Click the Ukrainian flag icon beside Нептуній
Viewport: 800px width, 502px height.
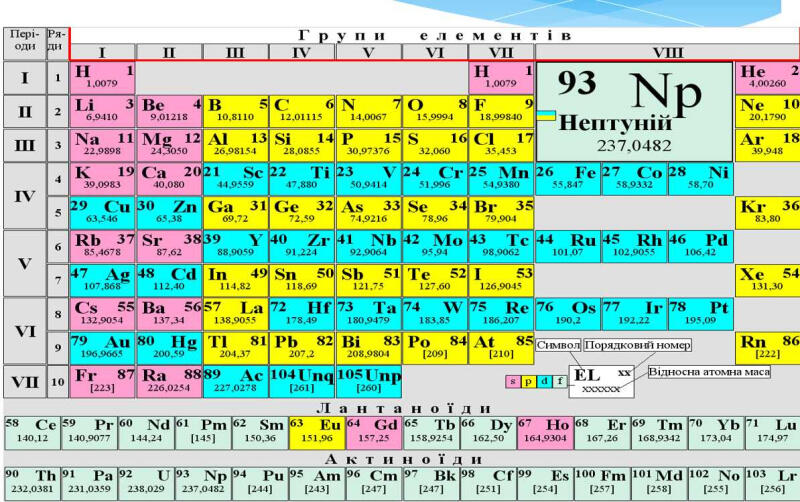coord(546,115)
